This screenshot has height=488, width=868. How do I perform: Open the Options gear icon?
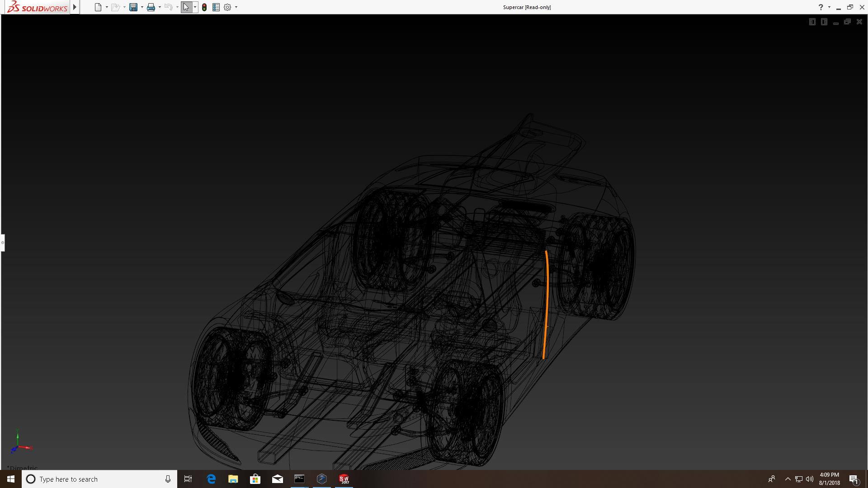(227, 7)
